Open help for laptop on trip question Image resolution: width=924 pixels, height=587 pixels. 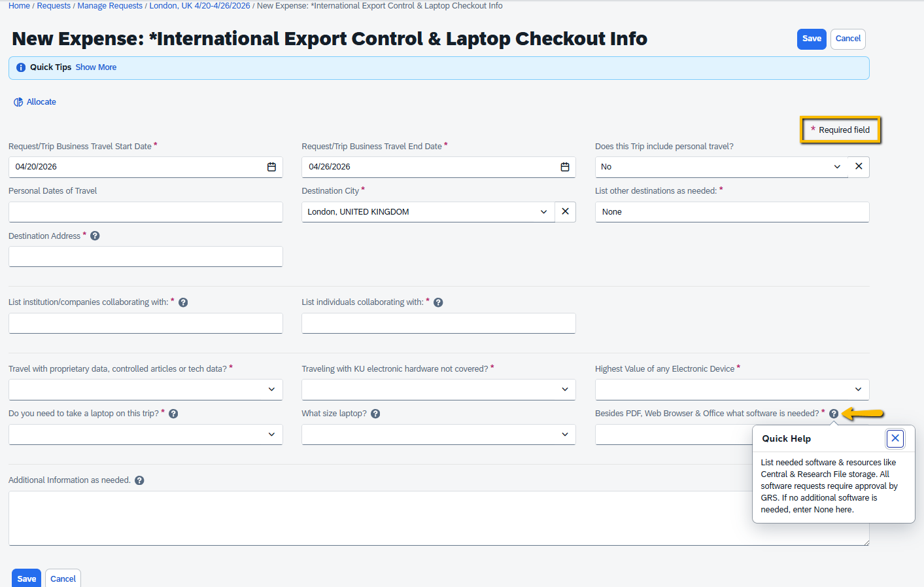(172, 413)
